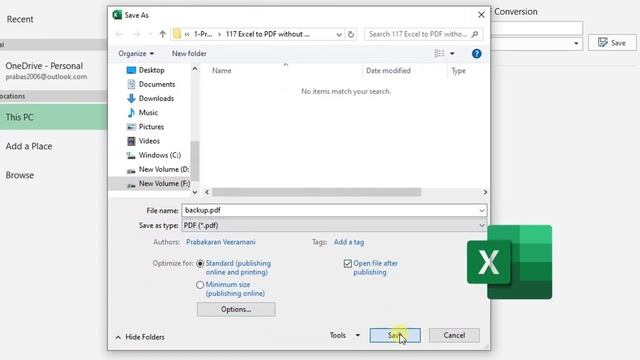Click the 1-Pr... path segment
The height and width of the screenshot is (360, 640).
203,34
